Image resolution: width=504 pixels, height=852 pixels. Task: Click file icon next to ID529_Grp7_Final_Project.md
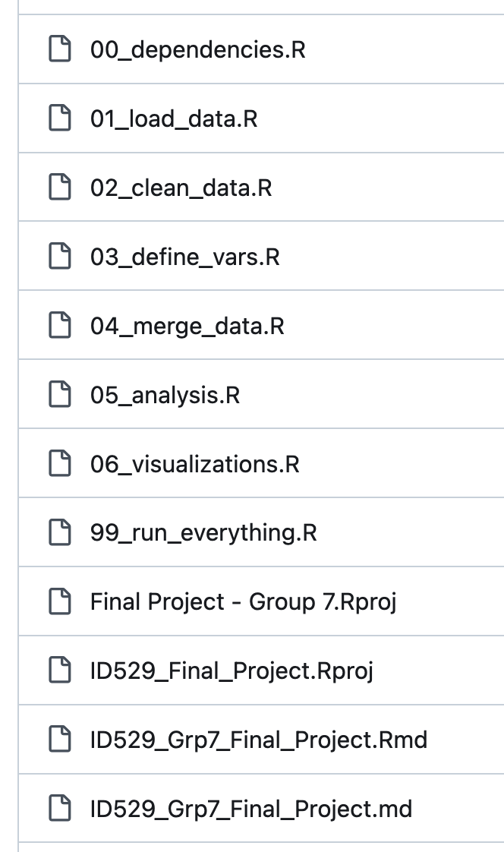59,809
